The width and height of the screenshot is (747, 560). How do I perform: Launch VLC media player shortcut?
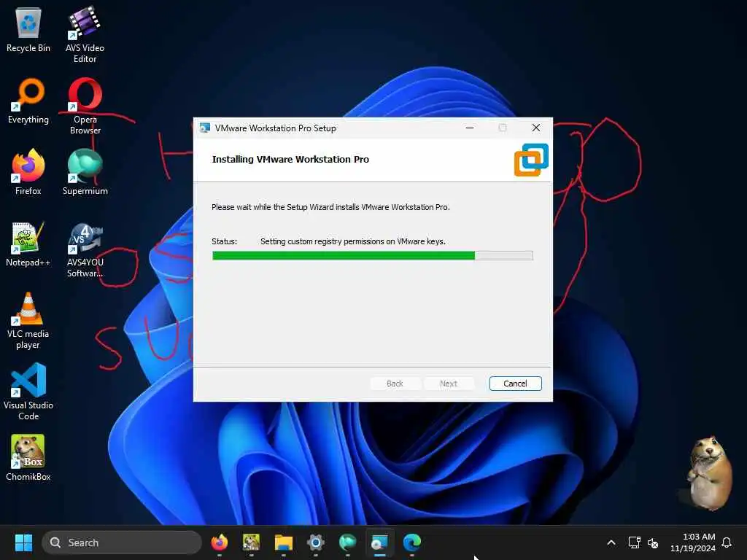[28, 321]
